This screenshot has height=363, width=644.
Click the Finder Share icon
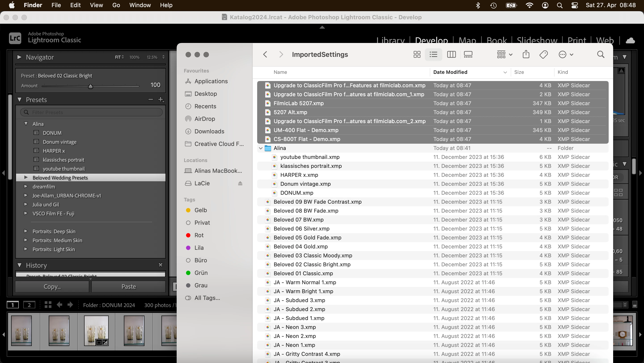tap(526, 54)
